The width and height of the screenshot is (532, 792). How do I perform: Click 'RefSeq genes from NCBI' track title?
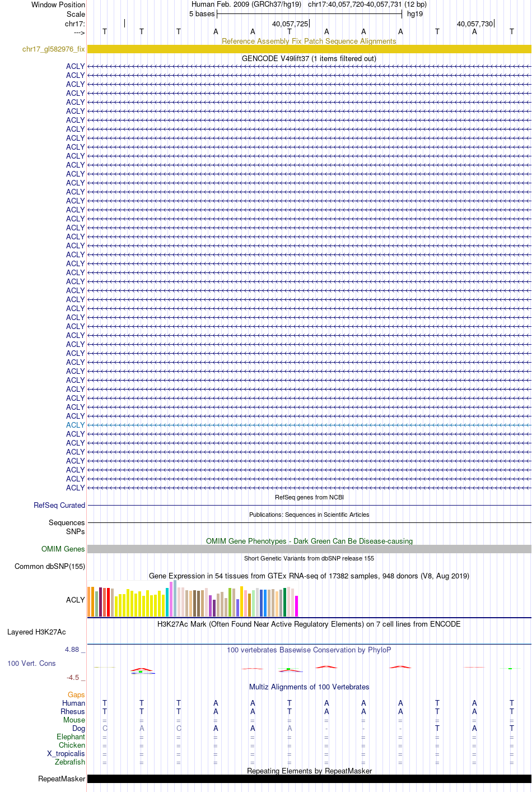point(309,497)
